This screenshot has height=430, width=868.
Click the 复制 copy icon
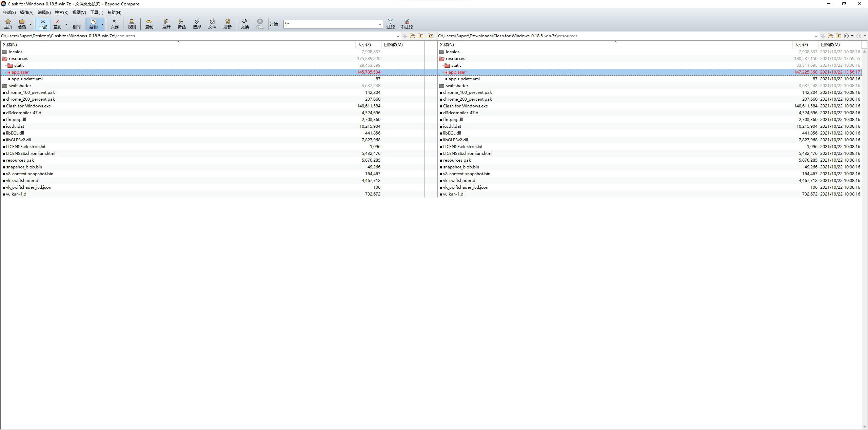[149, 24]
